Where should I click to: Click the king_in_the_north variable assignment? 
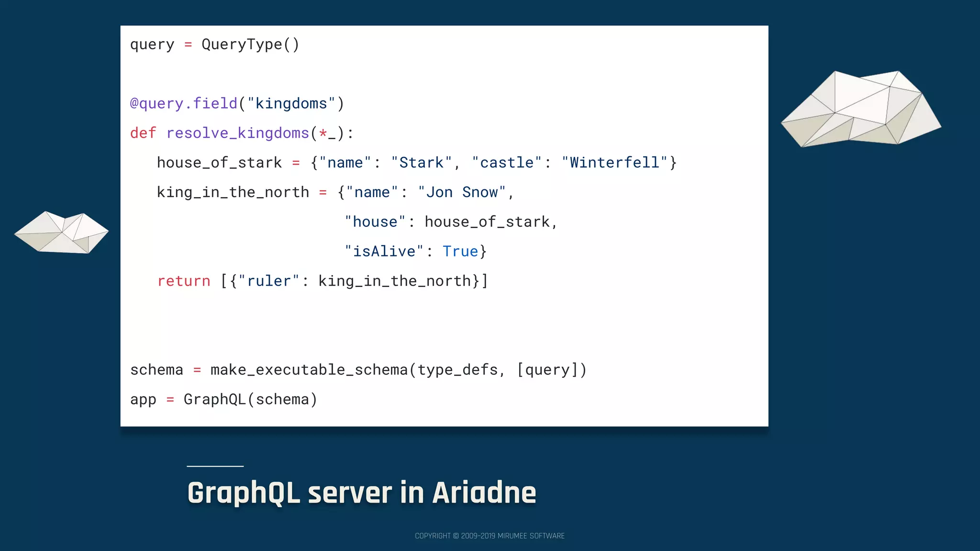pyautogui.click(x=233, y=192)
